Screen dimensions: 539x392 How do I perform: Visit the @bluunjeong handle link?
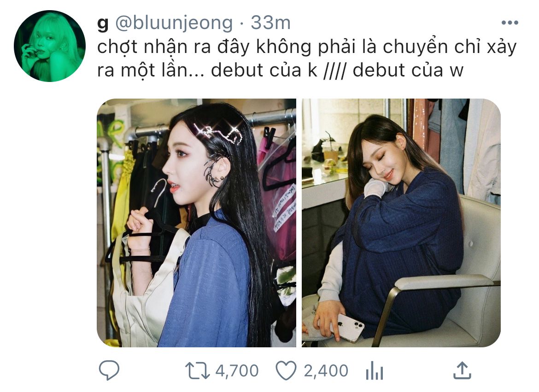(x=174, y=23)
